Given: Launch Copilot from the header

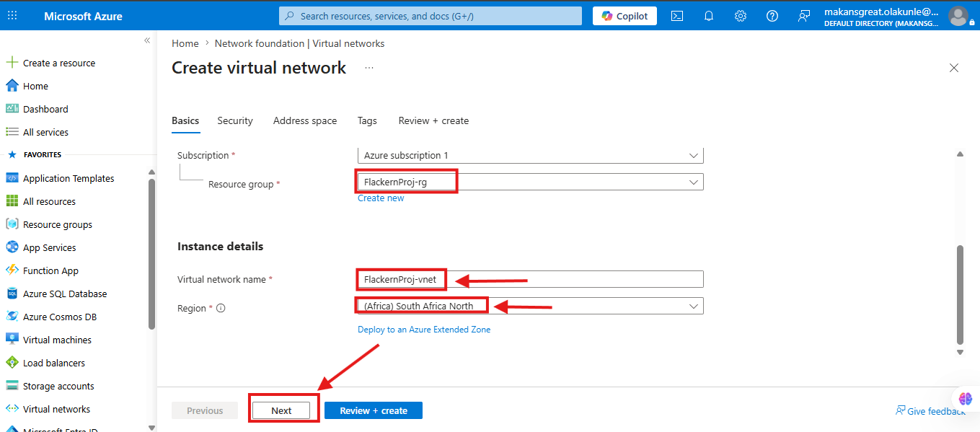Looking at the screenshot, I should (624, 16).
